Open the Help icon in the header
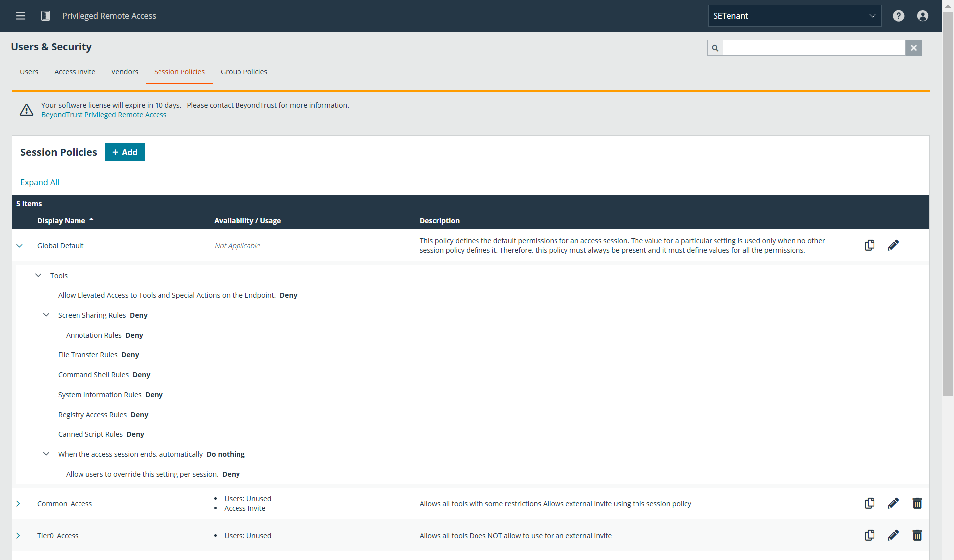 (x=899, y=15)
